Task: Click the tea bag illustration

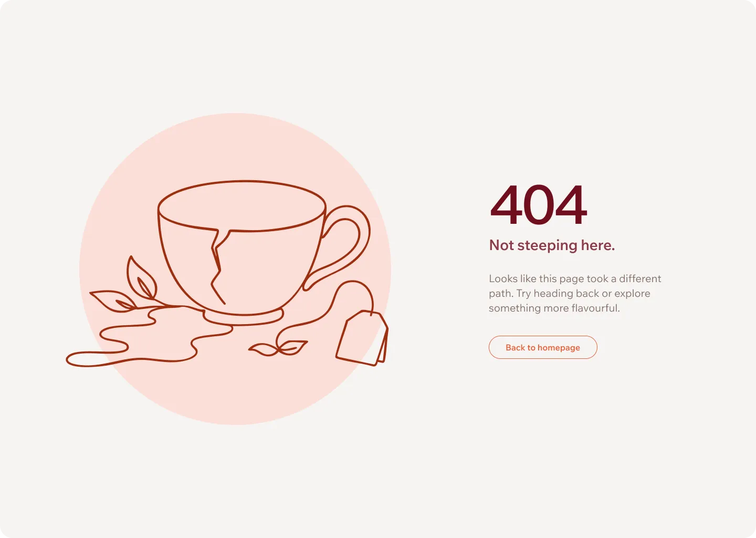Action: (362, 338)
